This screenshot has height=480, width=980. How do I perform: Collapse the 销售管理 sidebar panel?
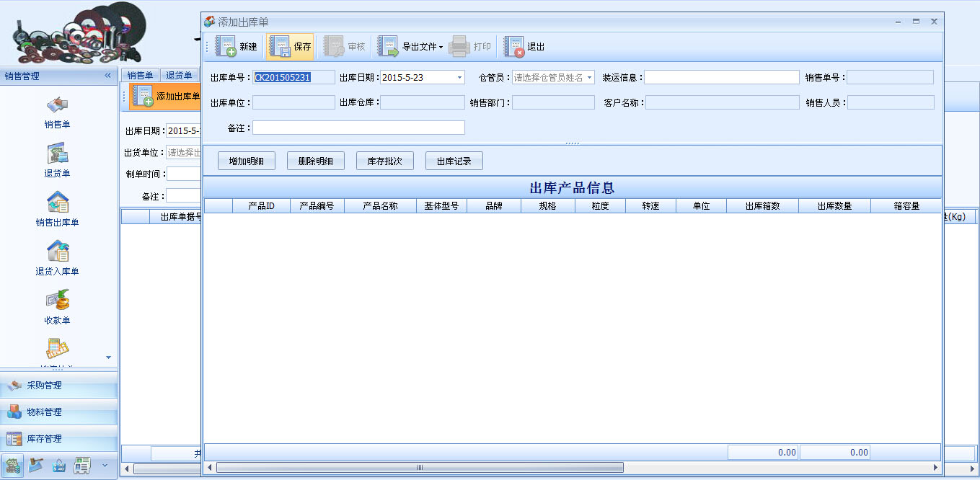point(108,76)
